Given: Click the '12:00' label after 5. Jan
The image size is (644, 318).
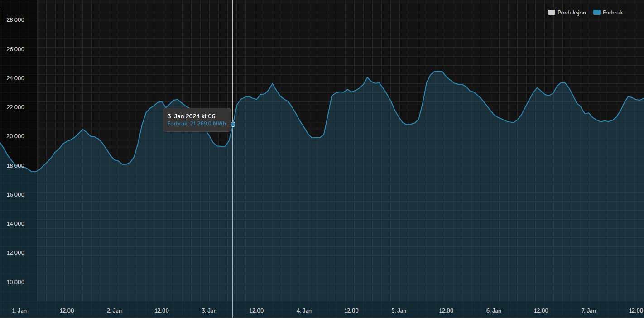Looking at the screenshot, I should point(447,311).
